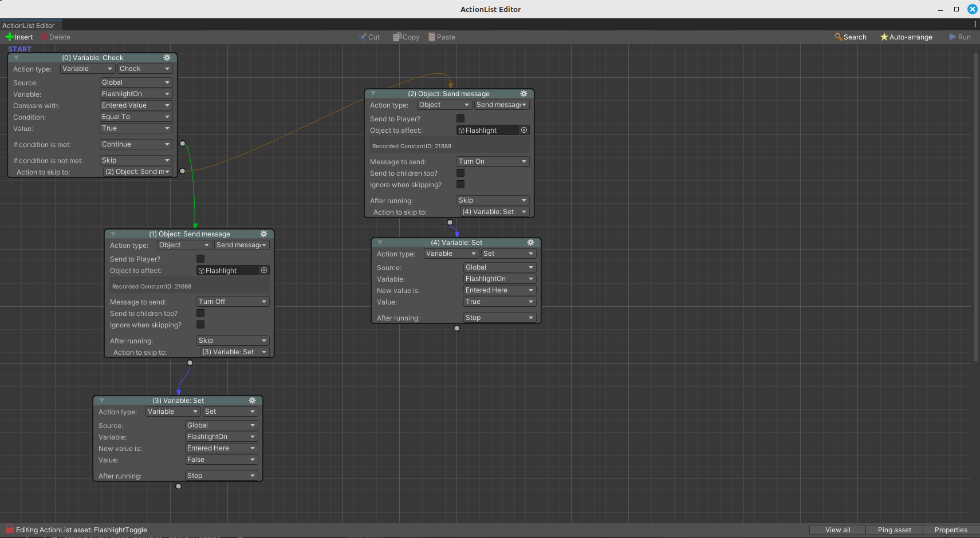
Task: Open Check action dropdown in node (0)
Action: (145, 69)
